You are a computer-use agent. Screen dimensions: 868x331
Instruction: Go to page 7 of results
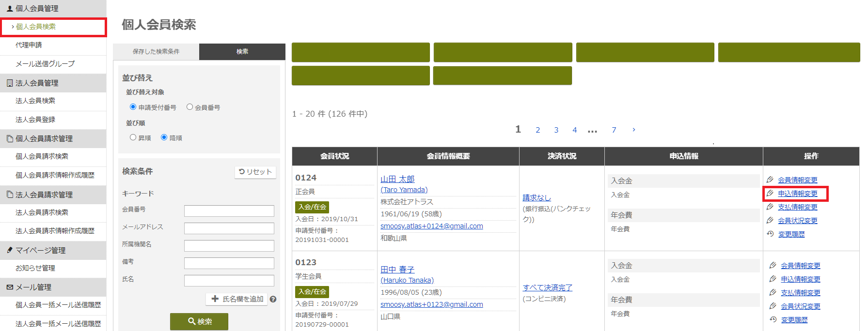tap(614, 130)
